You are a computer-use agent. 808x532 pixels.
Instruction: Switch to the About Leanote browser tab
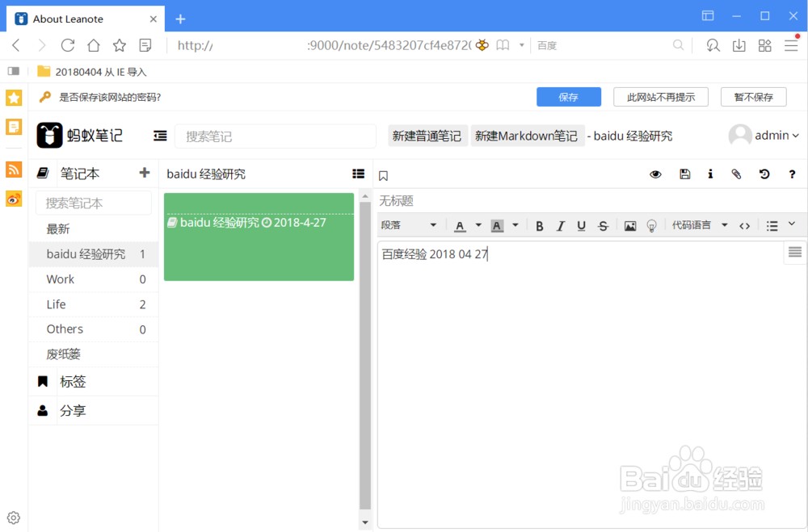(86, 19)
